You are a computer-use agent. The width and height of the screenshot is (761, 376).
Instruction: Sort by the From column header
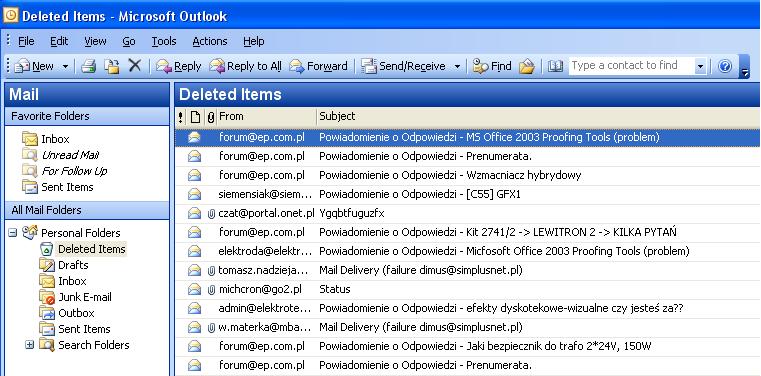point(266,117)
